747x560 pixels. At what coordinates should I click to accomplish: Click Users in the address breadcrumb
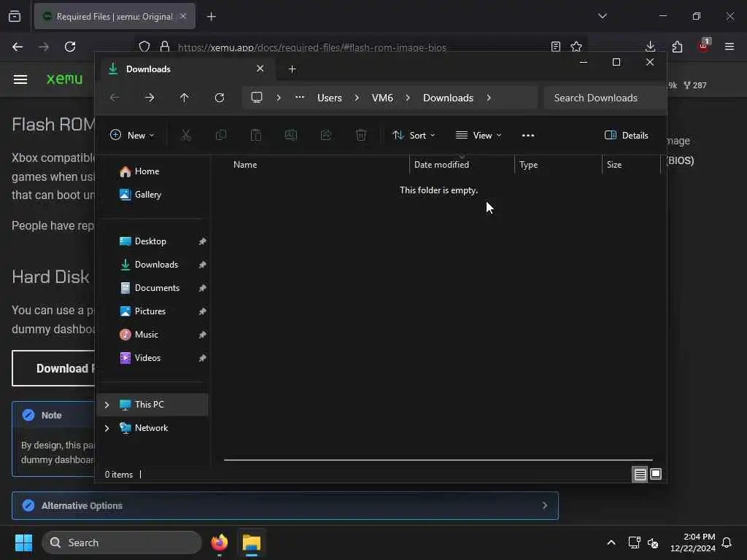[x=330, y=98]
